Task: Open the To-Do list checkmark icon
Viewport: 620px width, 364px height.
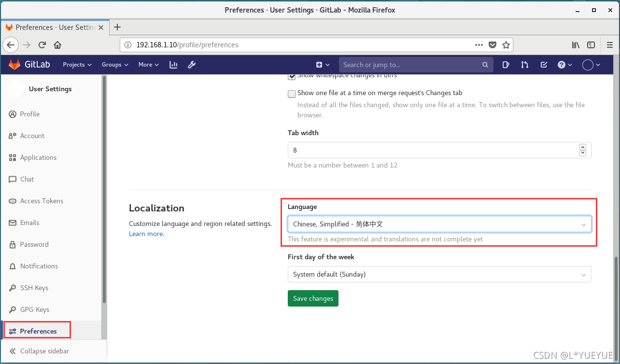Action: (544, 65)
